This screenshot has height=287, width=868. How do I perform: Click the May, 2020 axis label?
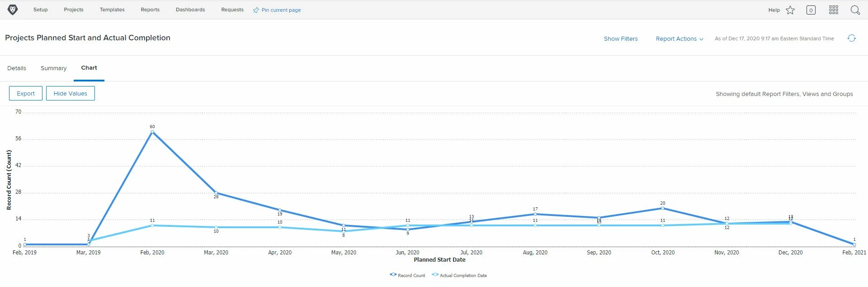pos(344,253)
